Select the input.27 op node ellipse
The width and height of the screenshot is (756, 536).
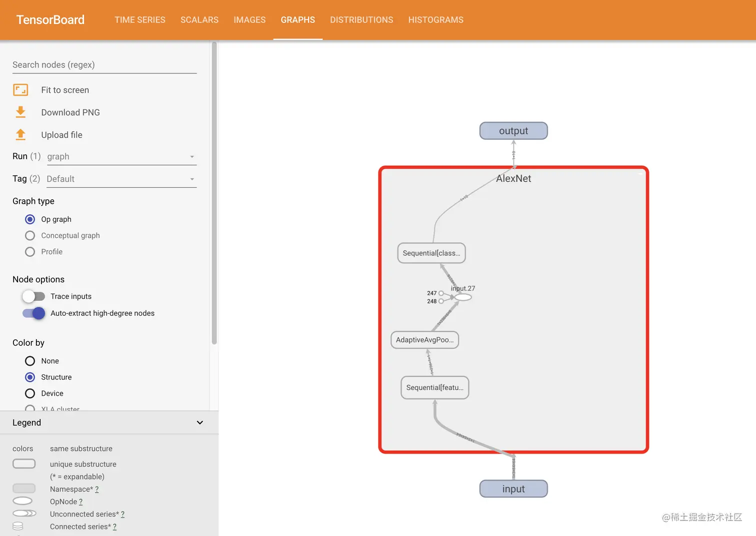[463, 297]
